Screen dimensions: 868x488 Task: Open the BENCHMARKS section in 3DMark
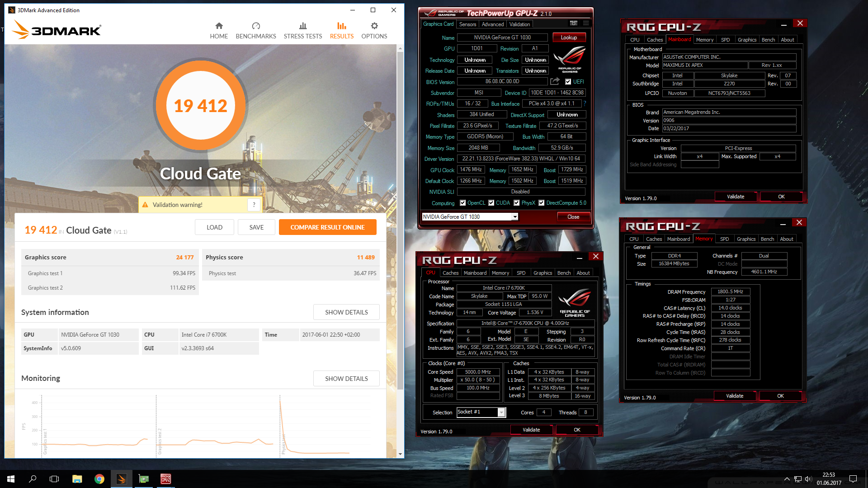point(256,31)
